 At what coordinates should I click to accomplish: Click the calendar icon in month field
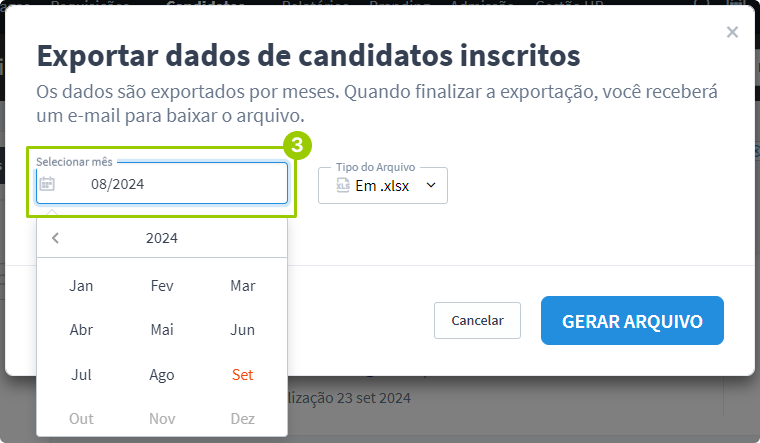pos(47,184)
